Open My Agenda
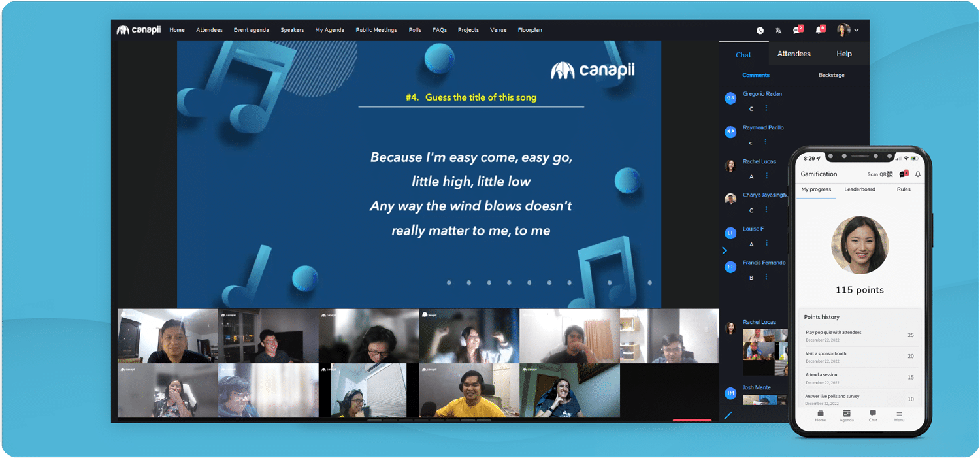 [x=330, y=30]
